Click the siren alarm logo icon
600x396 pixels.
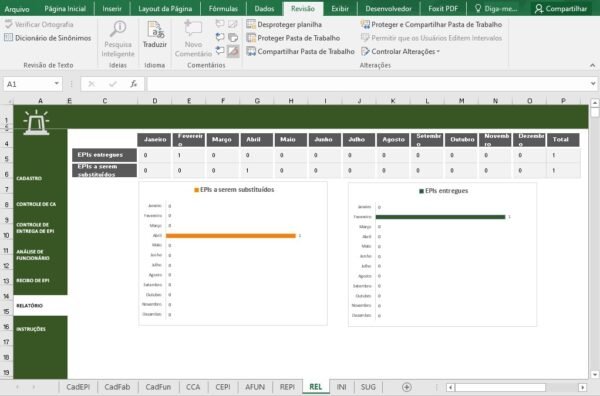click(x=36, y=122)
